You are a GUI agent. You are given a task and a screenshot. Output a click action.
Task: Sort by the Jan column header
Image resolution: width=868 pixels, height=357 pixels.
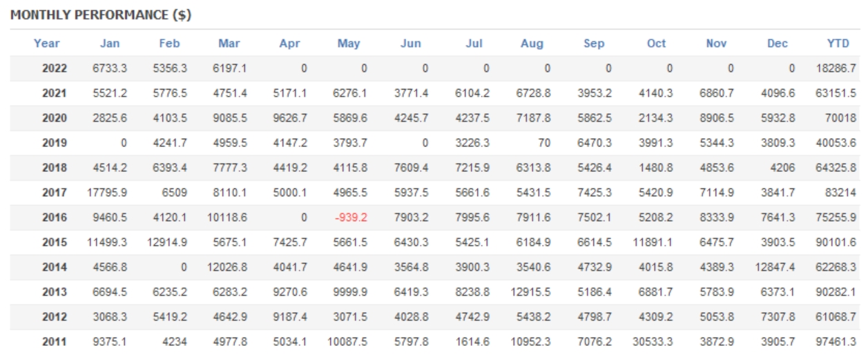tap(109, 44)
